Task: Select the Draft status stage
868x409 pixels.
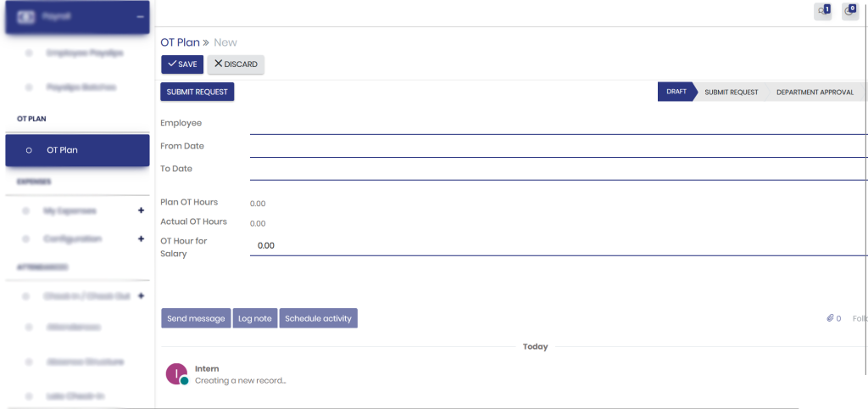Action: point(676,92)
